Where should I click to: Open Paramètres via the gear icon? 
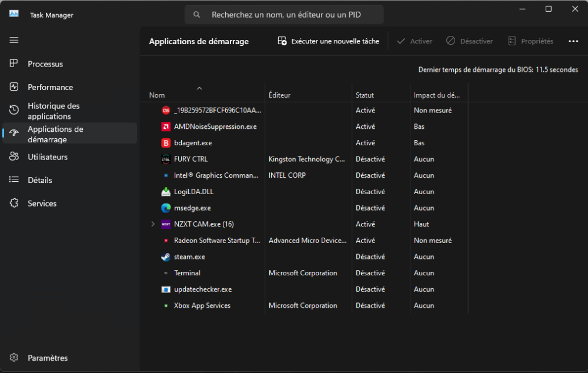click(14, 358)
